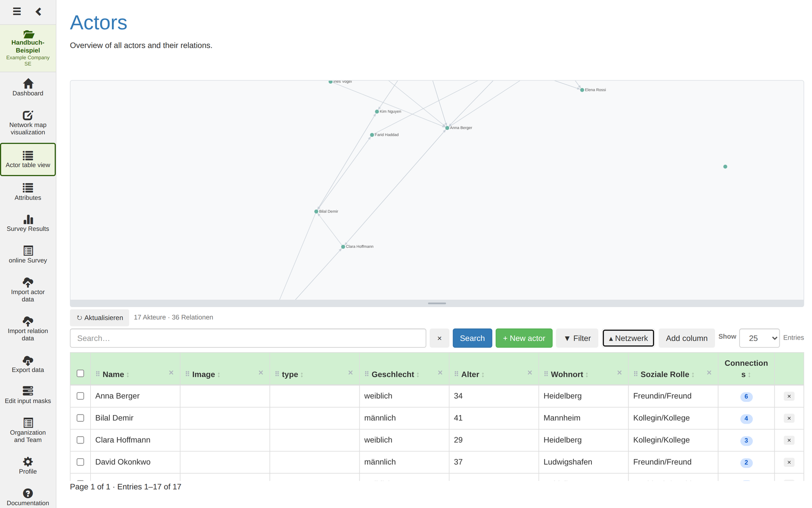This screenshot has height=508, width=812.
Task: Check the Clara Hoffmann row checkbox
Action: [80, 440]
